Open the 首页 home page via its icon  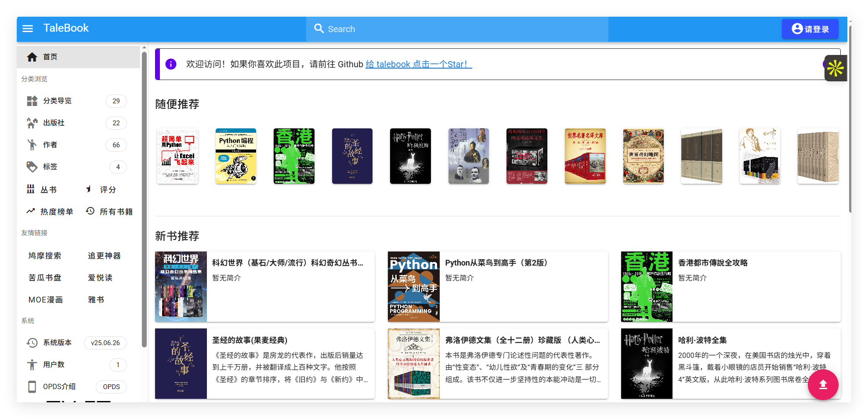pyautogui.click(x=32, y=57)
